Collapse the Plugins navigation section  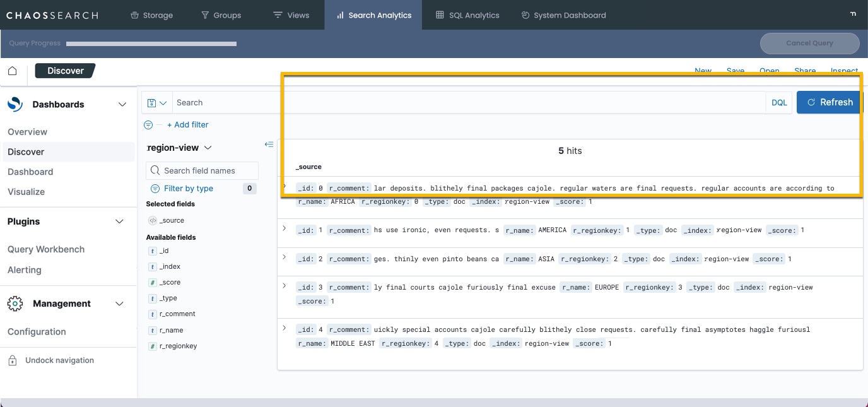[x=120, y=221]
